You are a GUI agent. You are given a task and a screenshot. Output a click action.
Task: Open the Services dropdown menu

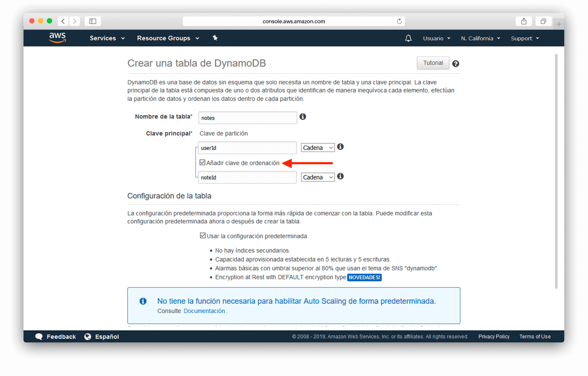(x=105, y=38)
